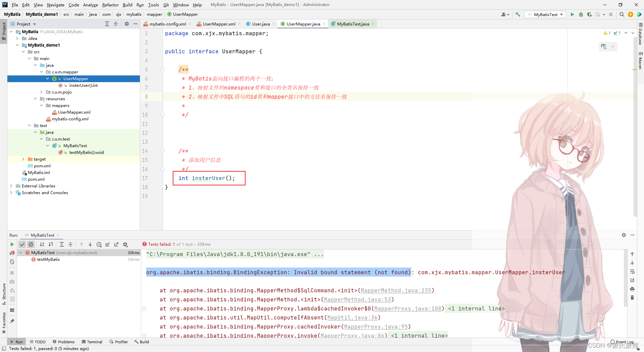This screenshot has height=352, width=644.
Task: Open the Git menu
Action: point(166,5)
